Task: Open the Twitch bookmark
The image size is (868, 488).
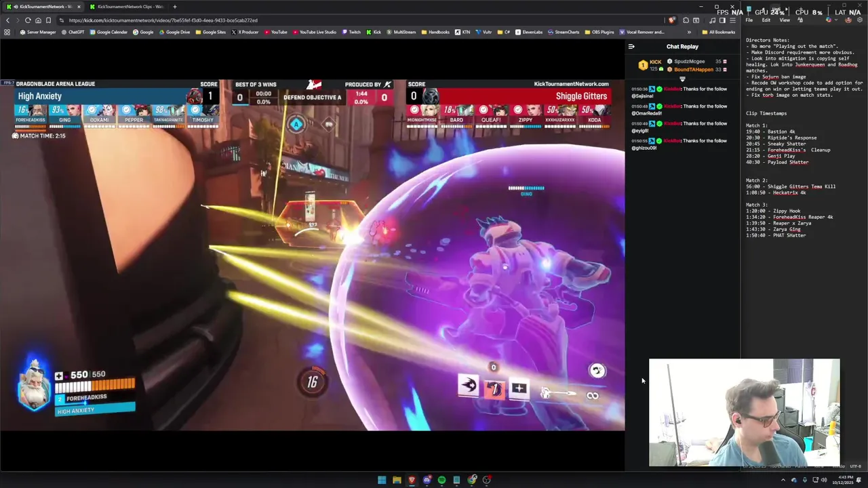Action: (351, 32)
